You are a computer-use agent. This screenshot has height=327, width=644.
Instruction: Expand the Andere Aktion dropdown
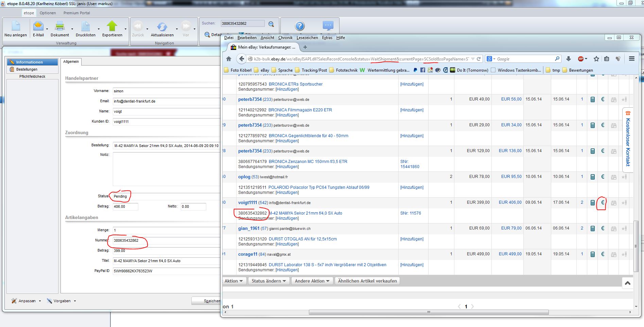tap(312, 281)
